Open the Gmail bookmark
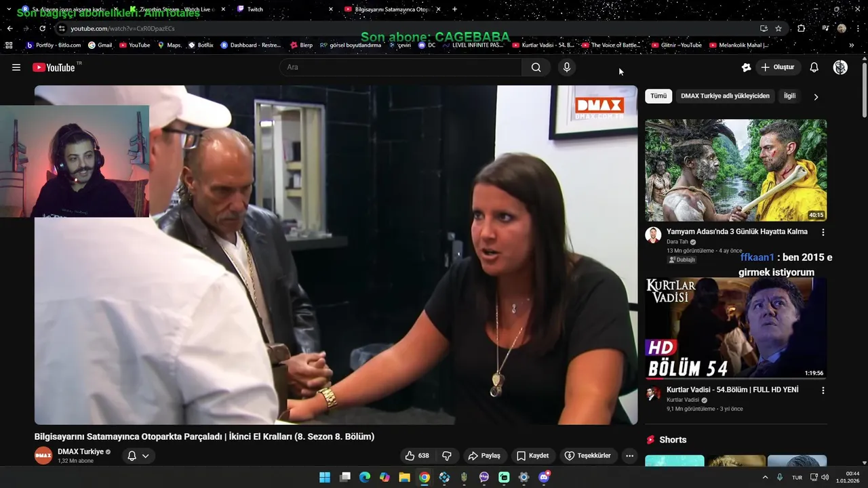This screenshot has height=488, width=868. tap(100, 45)
